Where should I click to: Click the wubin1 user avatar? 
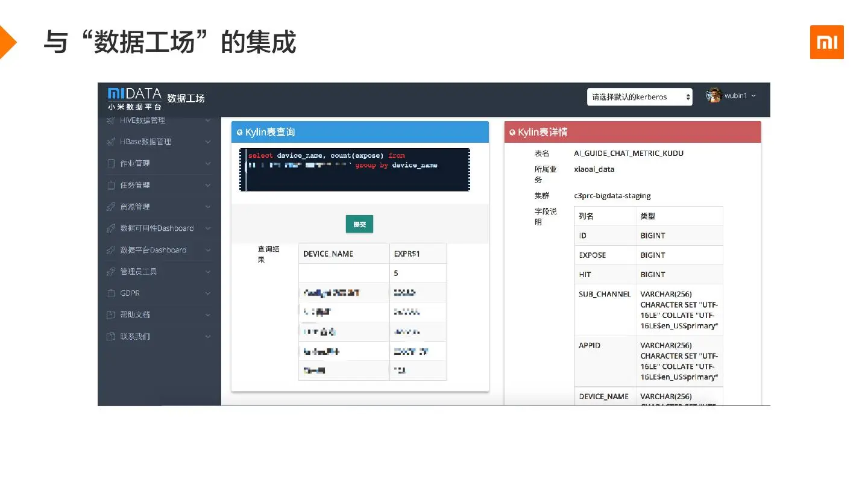pos(714,96)
